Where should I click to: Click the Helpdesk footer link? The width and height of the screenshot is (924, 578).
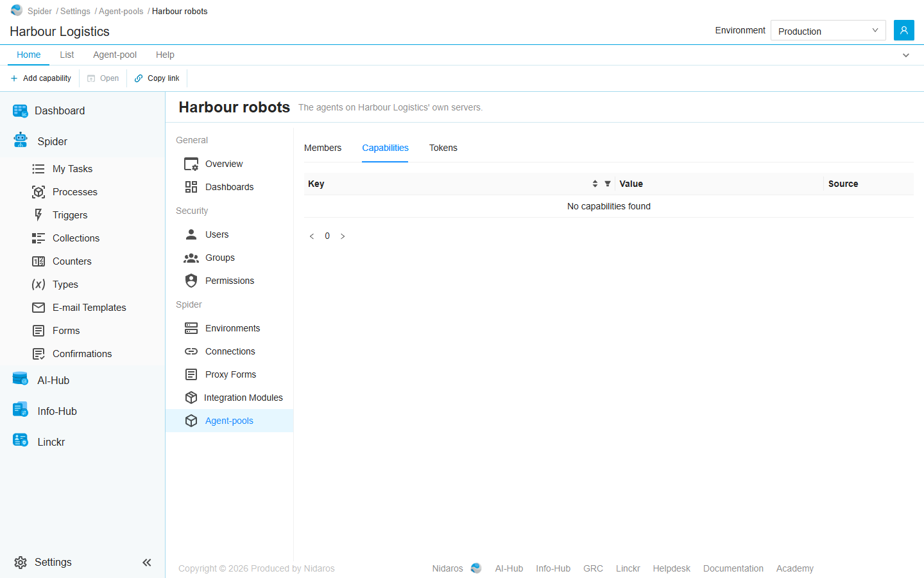point(672,568)
